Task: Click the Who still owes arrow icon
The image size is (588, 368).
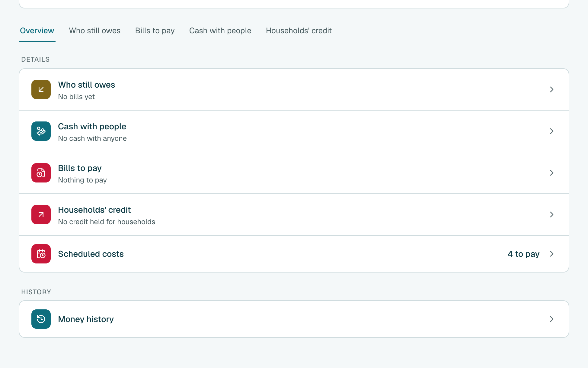Action: coord(41,89)
